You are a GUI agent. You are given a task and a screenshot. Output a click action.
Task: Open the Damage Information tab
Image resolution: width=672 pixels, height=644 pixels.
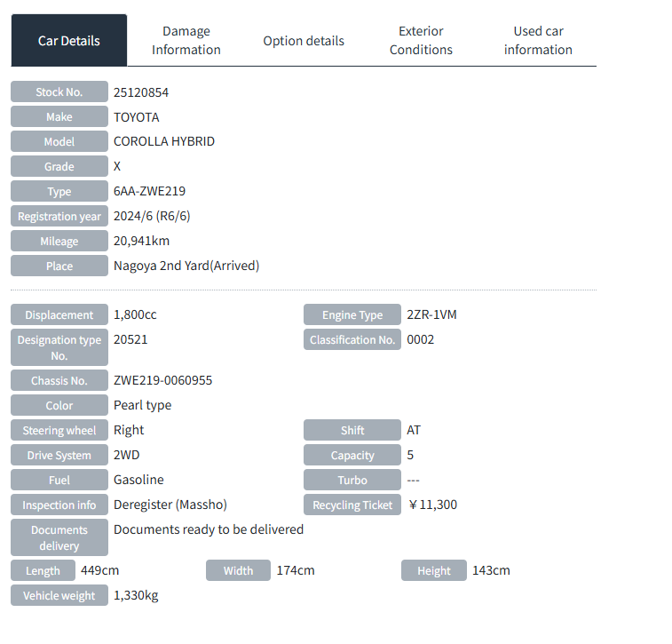186,41
